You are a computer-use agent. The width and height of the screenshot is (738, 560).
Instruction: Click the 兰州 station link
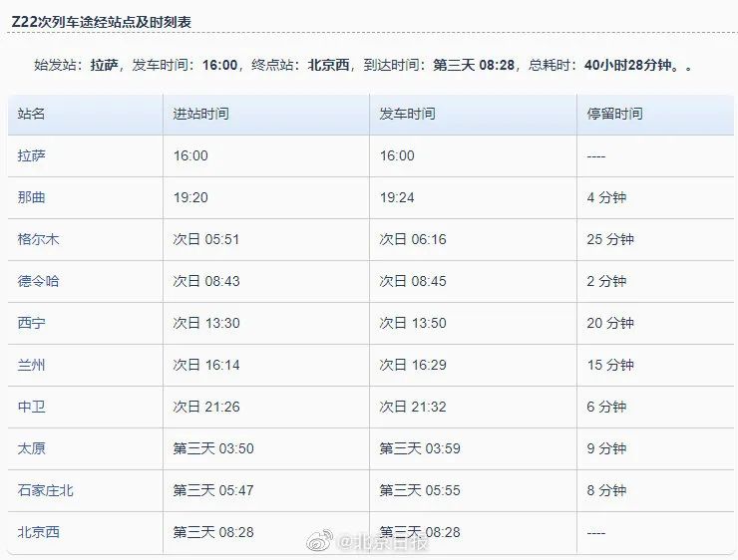click(x=32, y=365)
